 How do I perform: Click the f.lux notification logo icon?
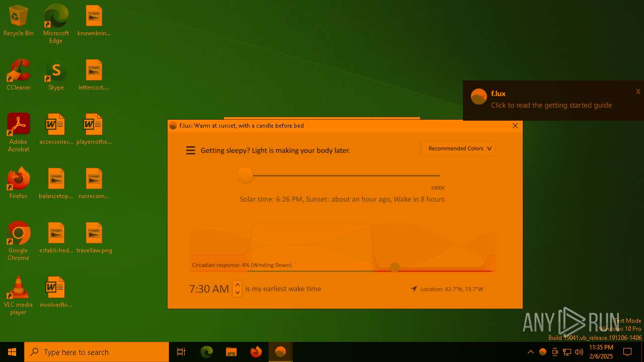click(x=478, y=97)
